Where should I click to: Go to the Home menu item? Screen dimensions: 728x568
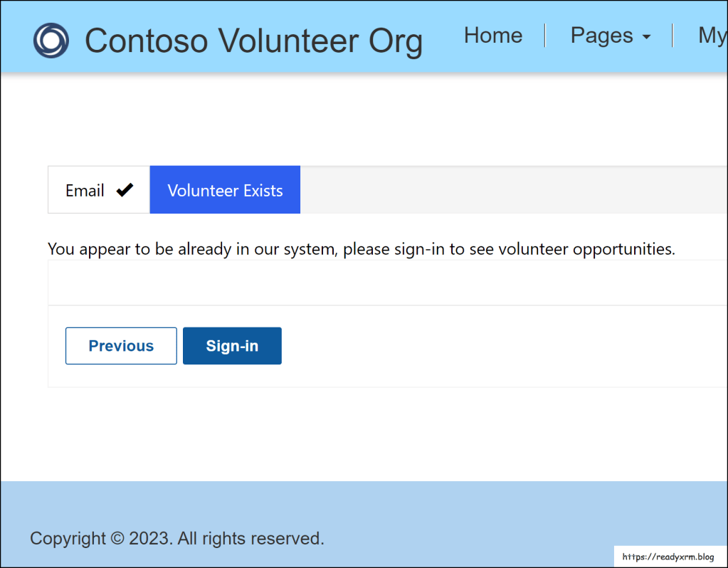click(x=493, y=36)
